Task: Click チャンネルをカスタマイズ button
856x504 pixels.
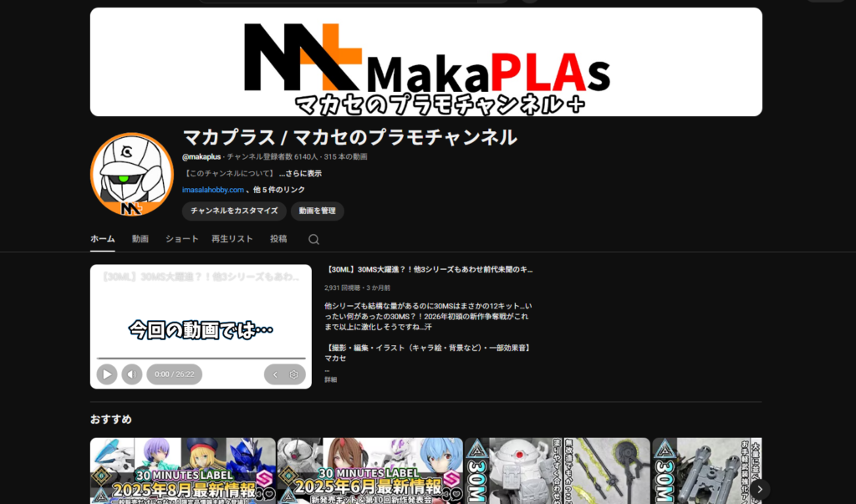Action: [234, 211]
